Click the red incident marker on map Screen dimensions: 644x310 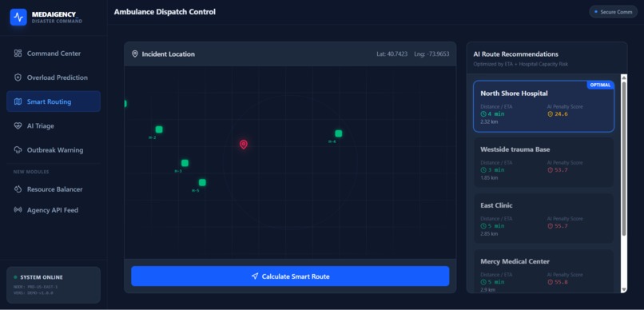244,145
